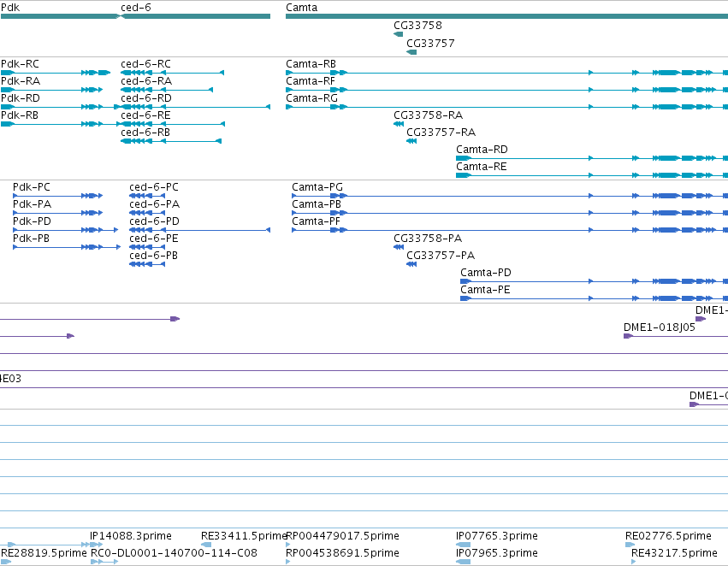This screenshot has height=566, width=728.
Task: Select transcript ced-6-RB
Action: [x=145, y=133]
